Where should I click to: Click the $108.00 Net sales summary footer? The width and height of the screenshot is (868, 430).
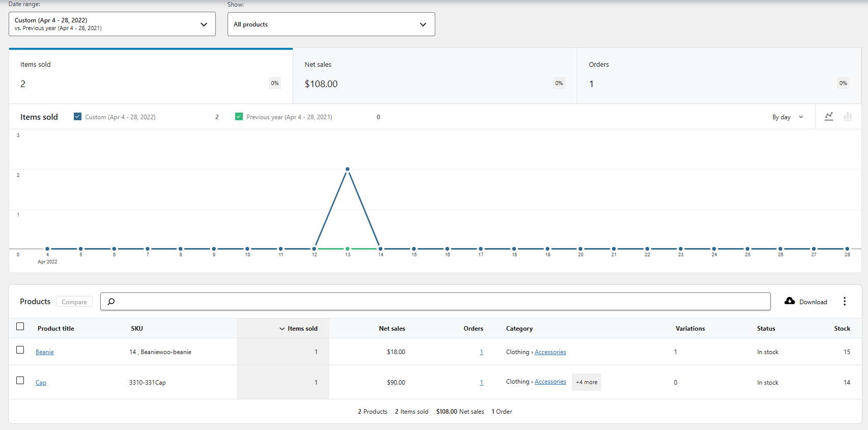coord(460,412)
